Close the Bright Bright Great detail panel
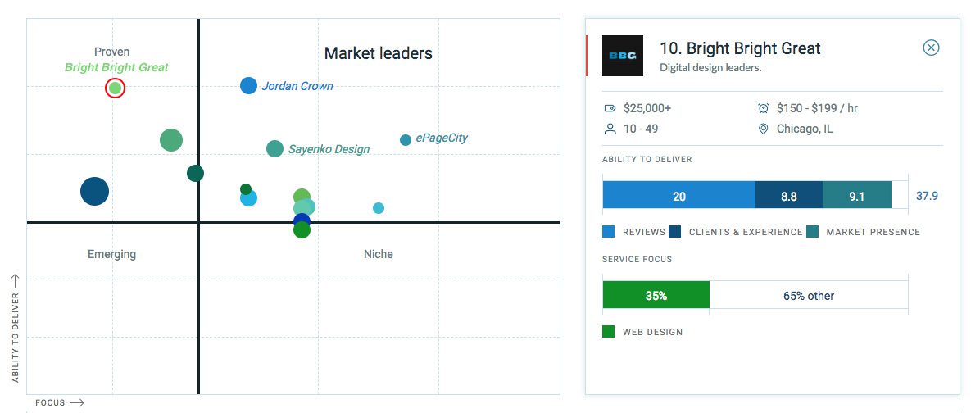980x413 pixels. tap(931, 48)
